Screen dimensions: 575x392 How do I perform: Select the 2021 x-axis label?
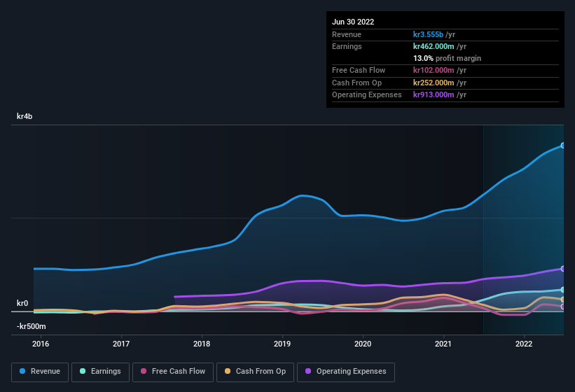[443, 344]
